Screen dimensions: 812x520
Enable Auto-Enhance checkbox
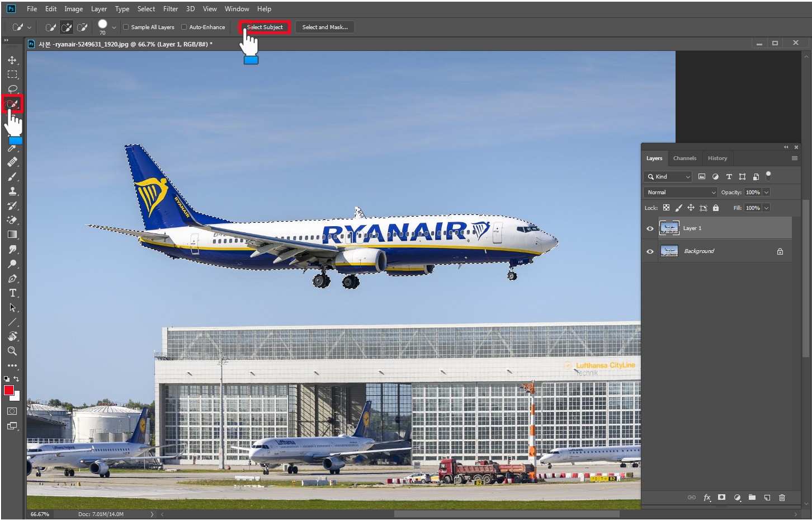[x=184, y=27]
